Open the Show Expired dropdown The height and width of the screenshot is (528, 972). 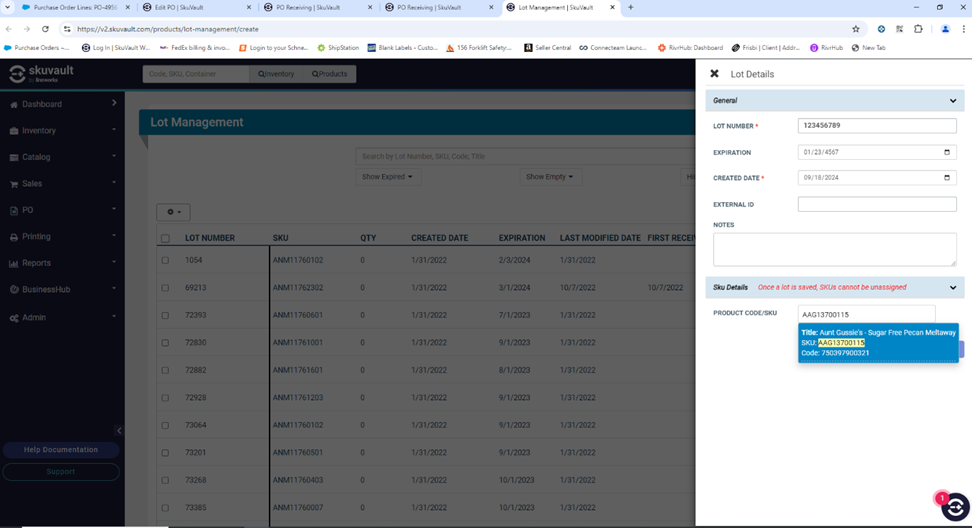click(x=387, y=177)
